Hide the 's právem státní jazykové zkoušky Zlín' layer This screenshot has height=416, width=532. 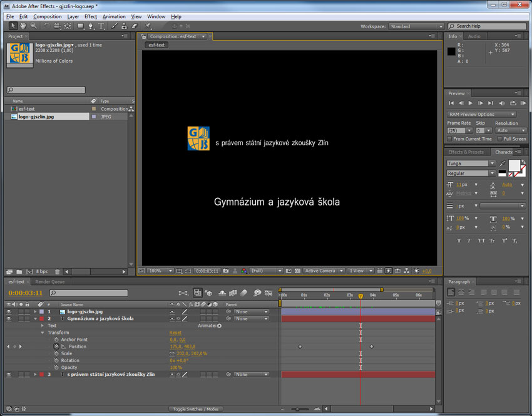pyautogui.click(x=9, y=375)
